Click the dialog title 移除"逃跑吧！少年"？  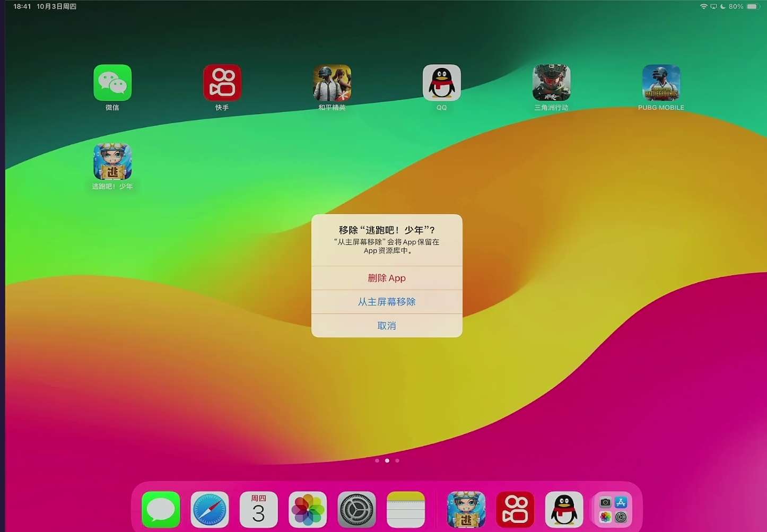tap(387, 230)
